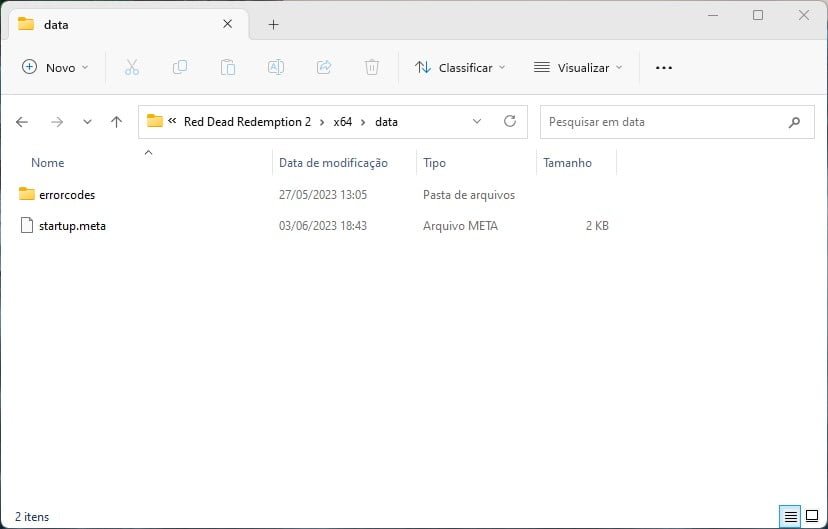Select the startup.meta file name

pyautogui.click(x=72, y=226)
